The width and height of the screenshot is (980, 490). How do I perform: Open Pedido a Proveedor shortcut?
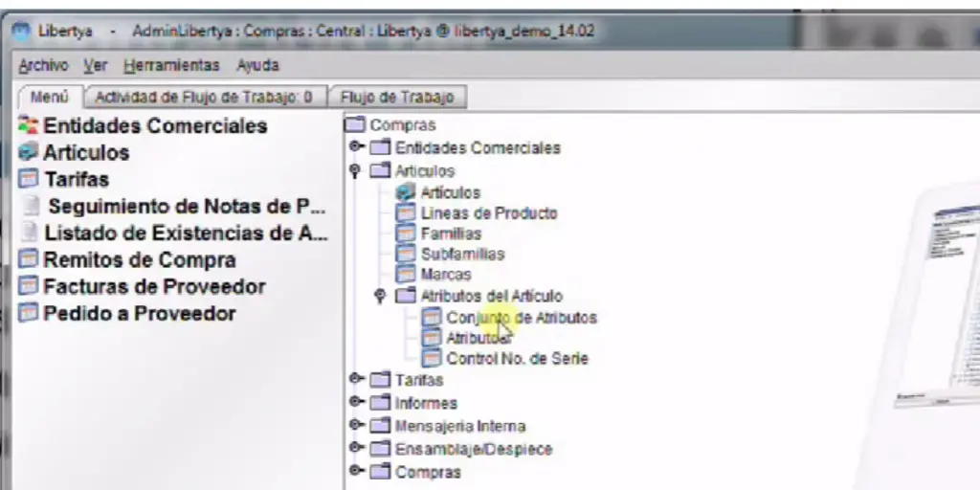[x=140, y=313]
